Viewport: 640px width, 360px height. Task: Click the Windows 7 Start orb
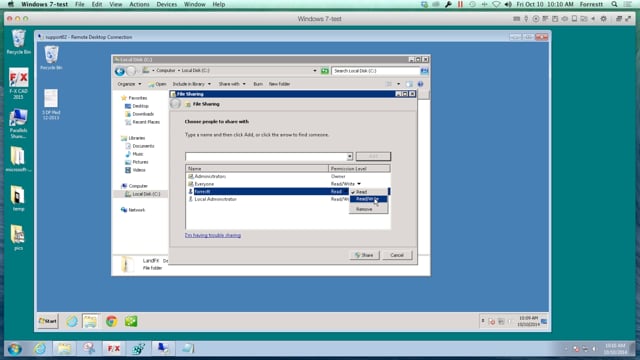(x=15, y=349)
